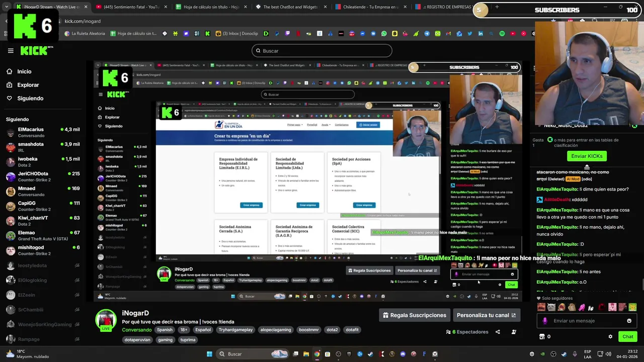Switch to REGISTRO DE EMPRESAS tab
This screenshot has width=644, height=362.
(445, 7)
